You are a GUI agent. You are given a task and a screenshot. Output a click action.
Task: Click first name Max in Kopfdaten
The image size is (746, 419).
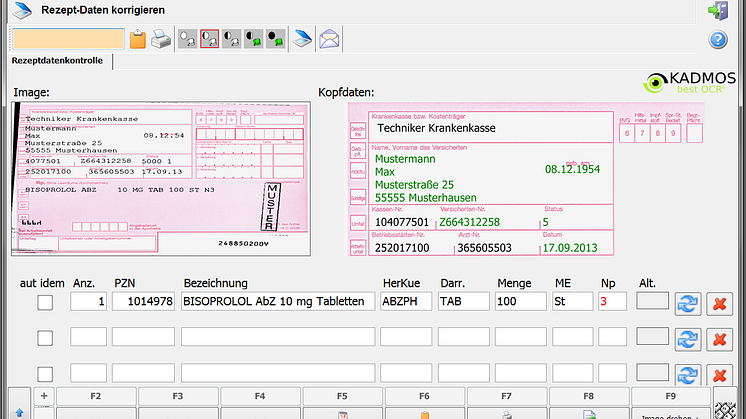pos(385,172)
